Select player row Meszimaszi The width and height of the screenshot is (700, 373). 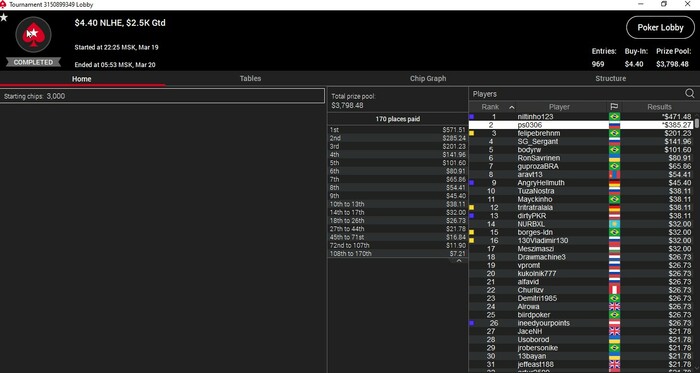pos(582,249)
